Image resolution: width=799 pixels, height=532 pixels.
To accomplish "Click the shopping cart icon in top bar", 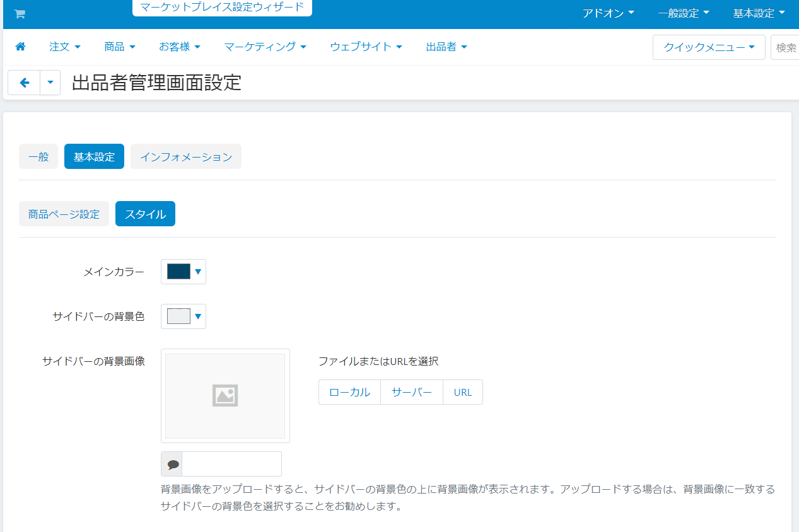I will tap(20, 14).
